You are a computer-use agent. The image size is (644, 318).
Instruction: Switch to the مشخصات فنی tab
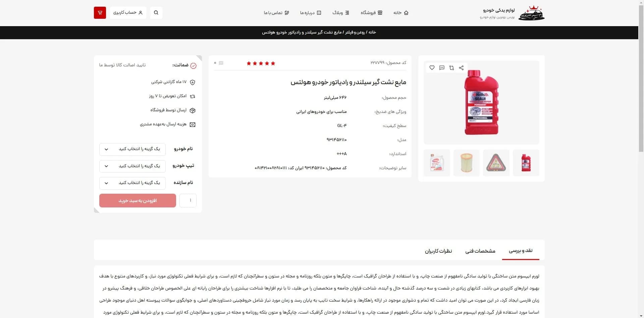click(480, 251)
